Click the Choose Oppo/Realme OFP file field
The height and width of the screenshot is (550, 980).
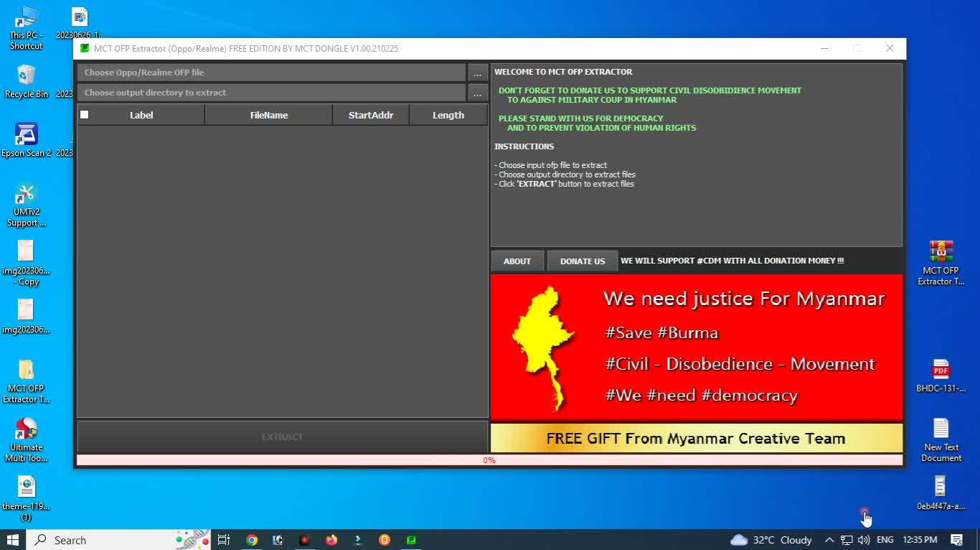(271, 73)
